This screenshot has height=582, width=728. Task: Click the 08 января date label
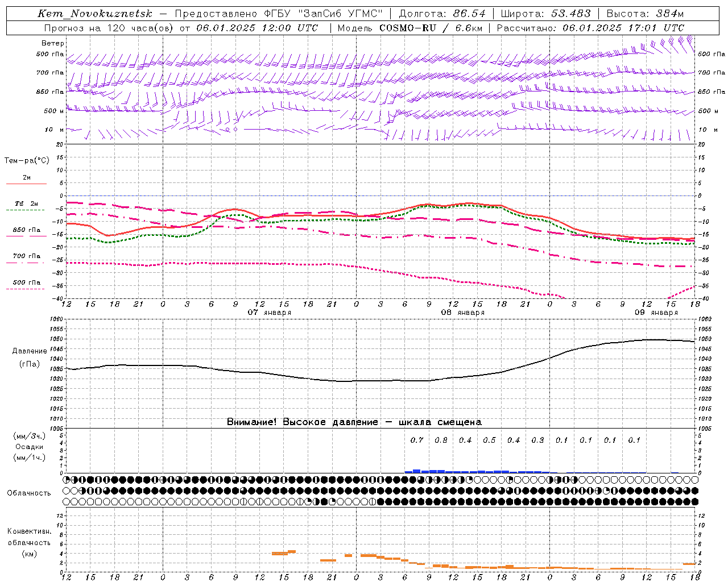tap(463, 313)
